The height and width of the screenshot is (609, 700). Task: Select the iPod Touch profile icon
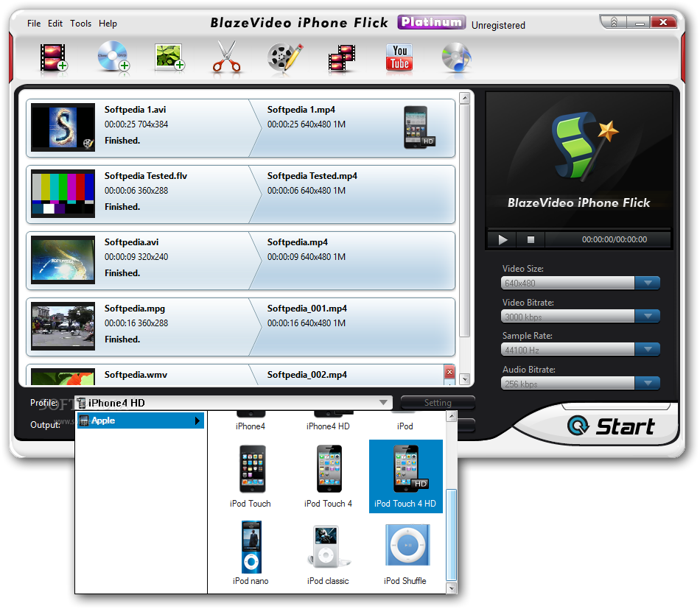pos(252,469)
